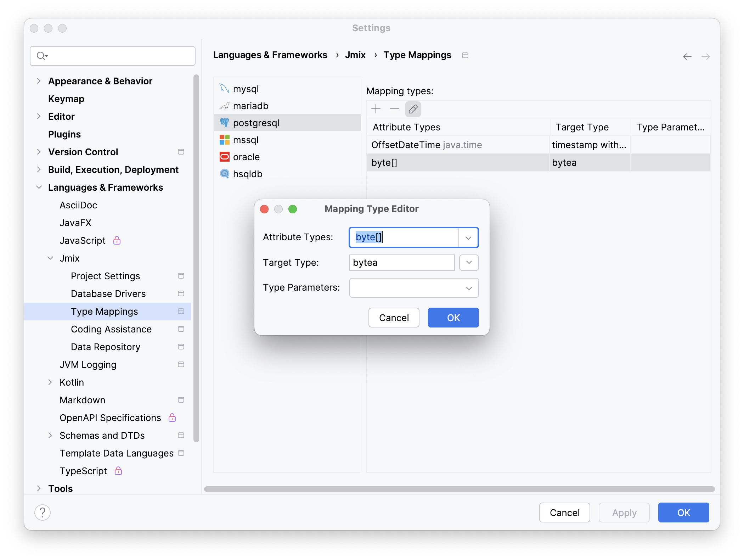Open Jmix via the breadcrumb
744x560 pixels.
[x=355, y=55]
